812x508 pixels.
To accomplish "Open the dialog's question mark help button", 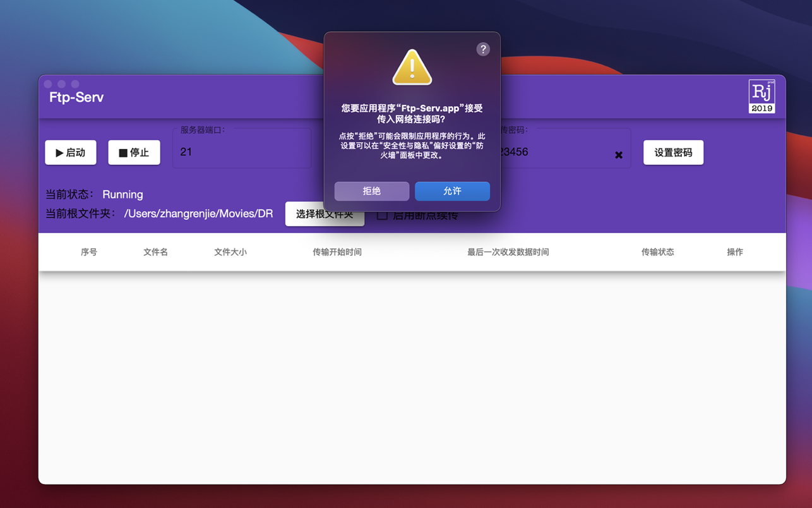I will pos(483,49).
